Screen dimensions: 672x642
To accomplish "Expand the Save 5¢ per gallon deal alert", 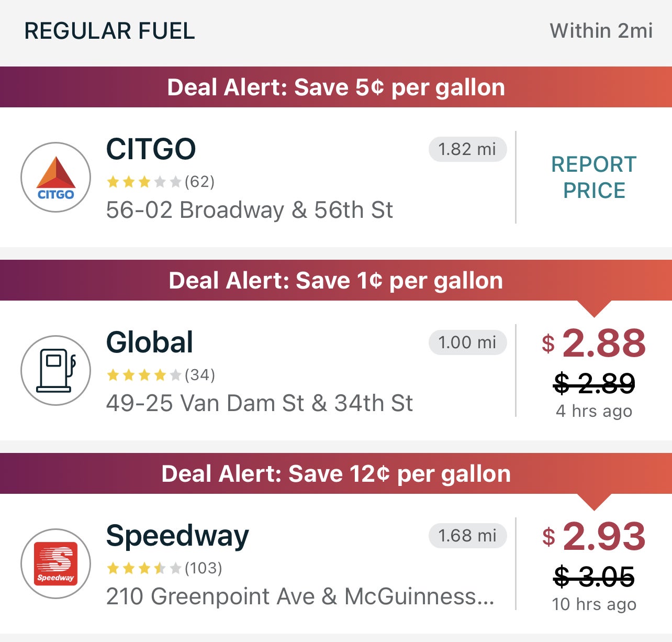I will [x=336, y=87].
